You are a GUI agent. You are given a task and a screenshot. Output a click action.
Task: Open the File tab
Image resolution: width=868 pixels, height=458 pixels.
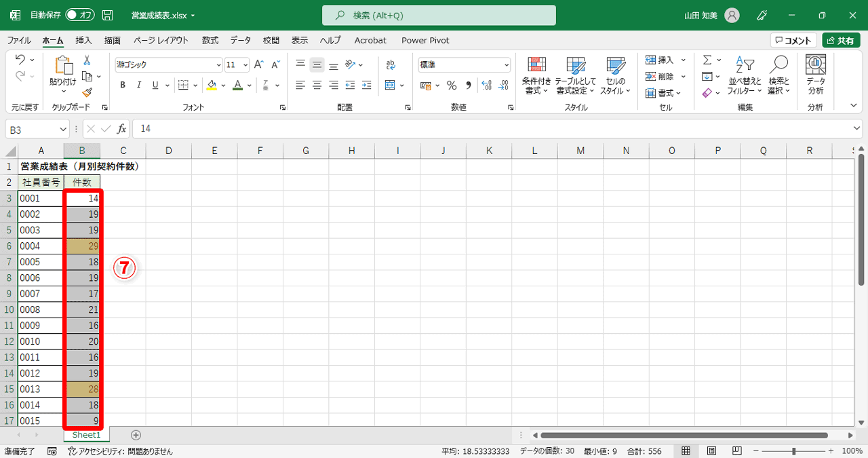point(19,40)
